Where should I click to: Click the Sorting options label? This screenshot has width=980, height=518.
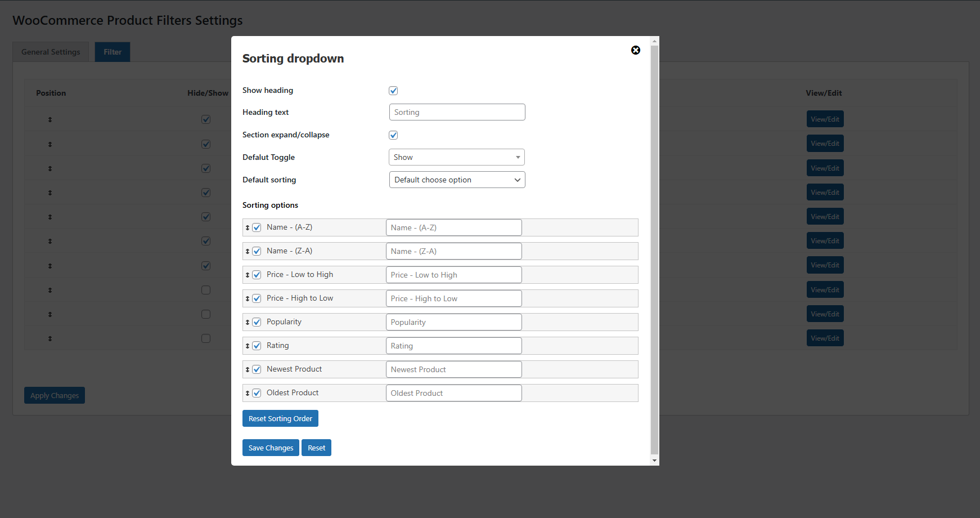coord(270,205)
